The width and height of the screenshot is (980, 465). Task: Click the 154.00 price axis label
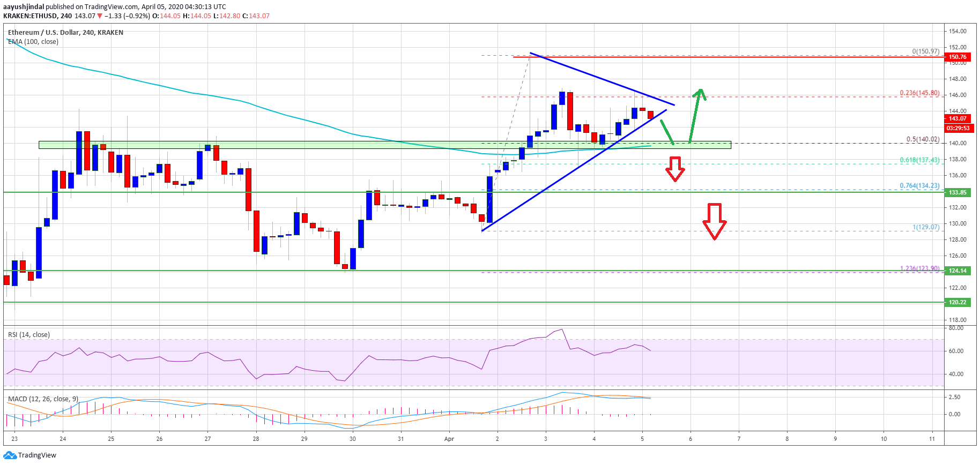click(x=957, y=31)
